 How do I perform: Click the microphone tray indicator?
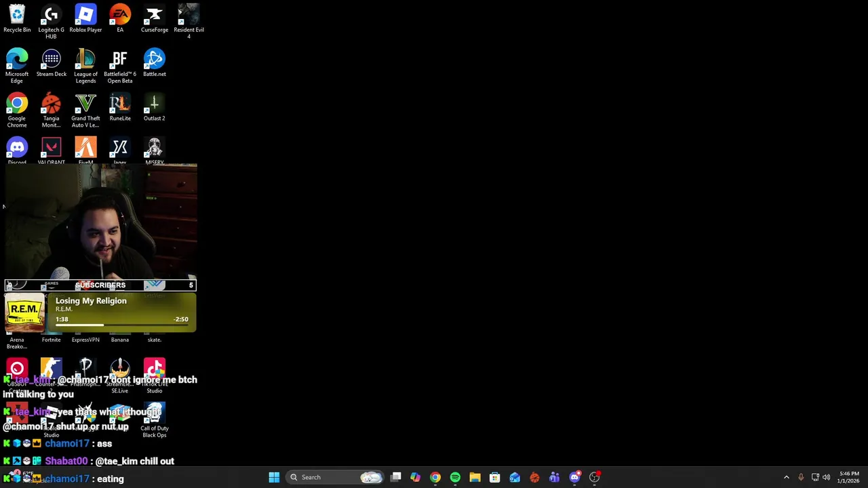801,477
